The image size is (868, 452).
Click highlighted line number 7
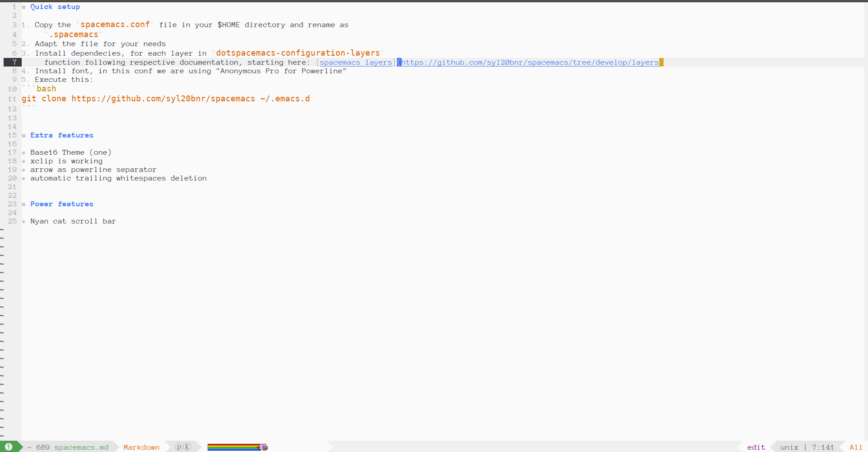(14, 62)
